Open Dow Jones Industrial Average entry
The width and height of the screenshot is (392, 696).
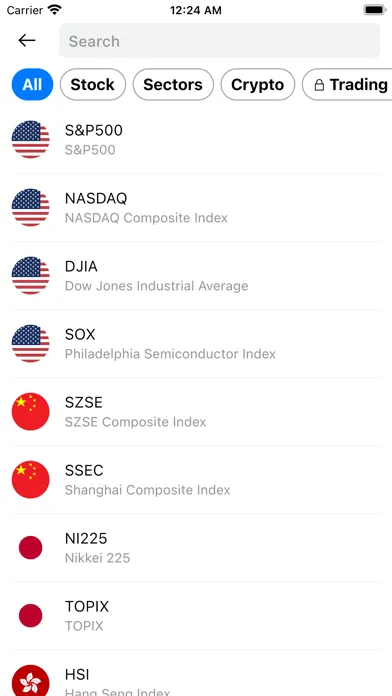tap(196, 276)
